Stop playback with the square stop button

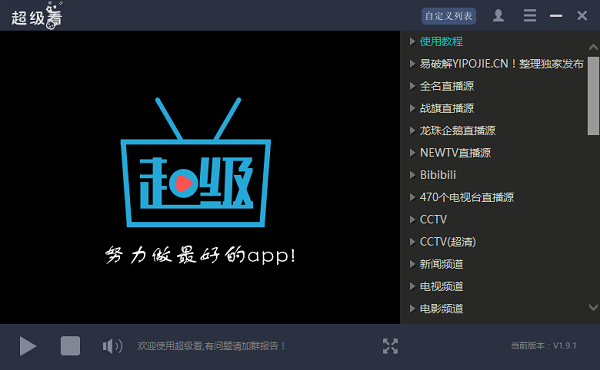[70, 346]
